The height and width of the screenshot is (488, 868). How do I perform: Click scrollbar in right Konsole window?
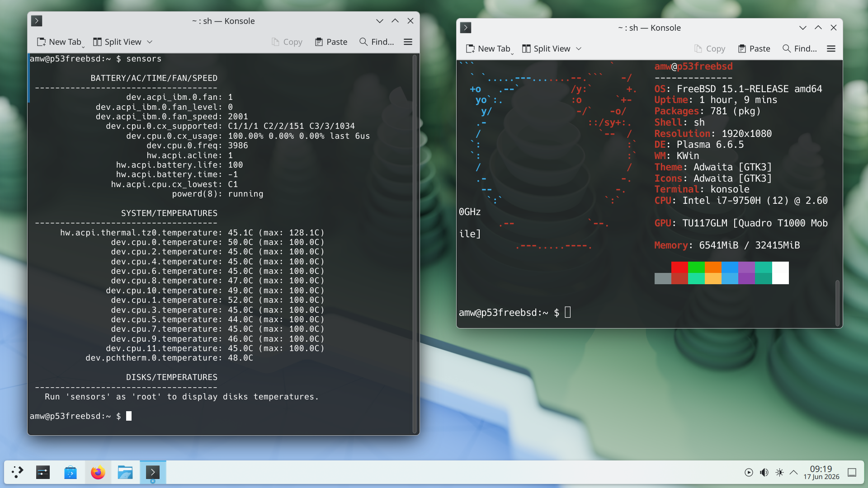click(x=837, y=303)
